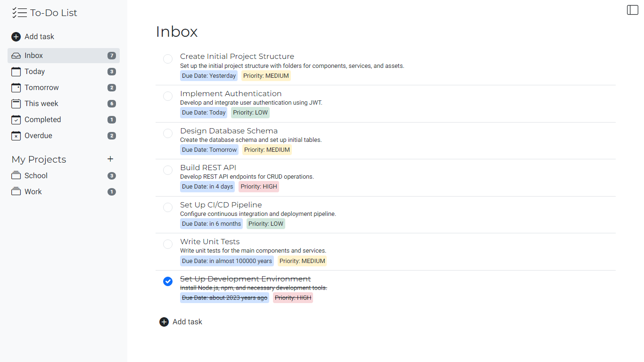Open the Tomorrow view icon

(15, 87)
